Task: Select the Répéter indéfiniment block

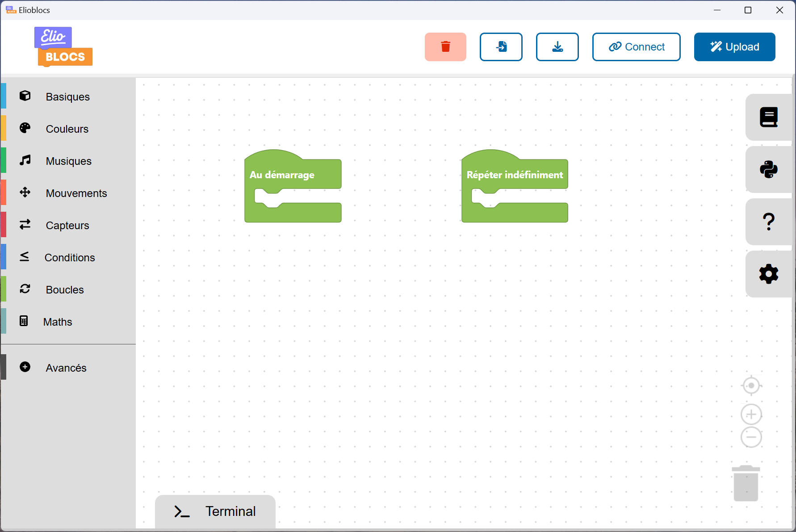Action: (x=515, y=175)
